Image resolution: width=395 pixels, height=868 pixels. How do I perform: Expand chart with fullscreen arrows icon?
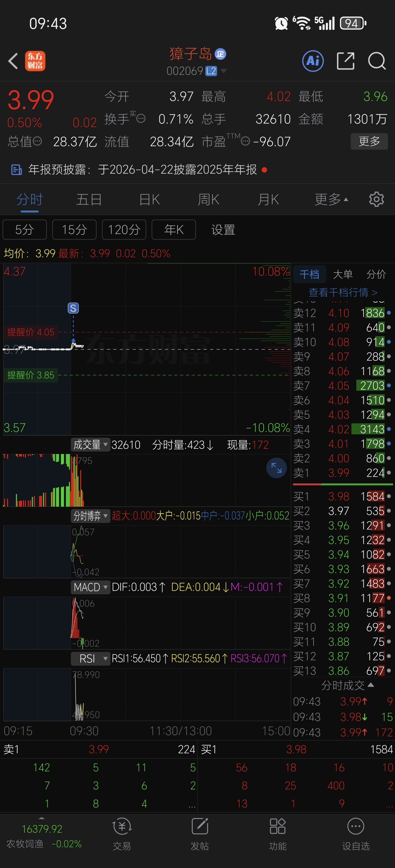(x=277, y=468)
